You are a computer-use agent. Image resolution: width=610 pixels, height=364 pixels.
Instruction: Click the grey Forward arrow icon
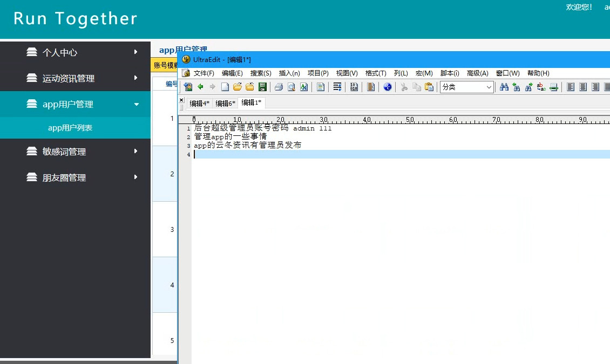tap(212, 87)
